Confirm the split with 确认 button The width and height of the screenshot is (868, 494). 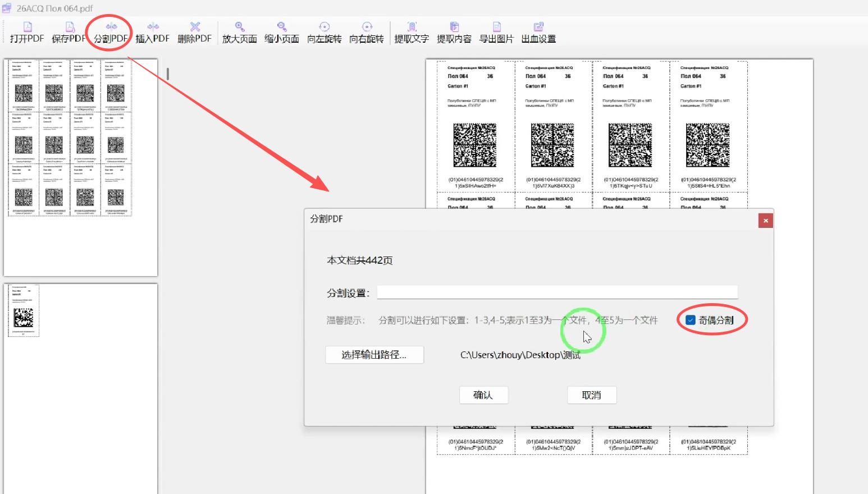coord(483,395)
